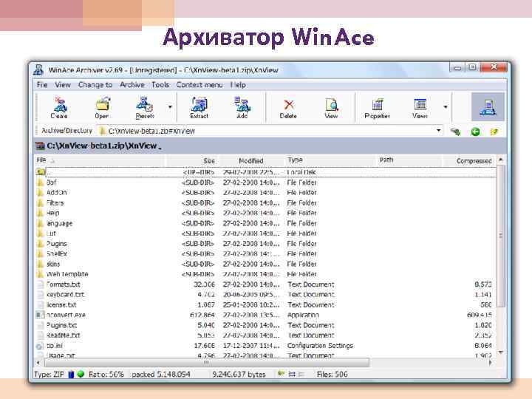The image size is (532, 399).
Task: Open the Help menu
Action: pos(238,85)
